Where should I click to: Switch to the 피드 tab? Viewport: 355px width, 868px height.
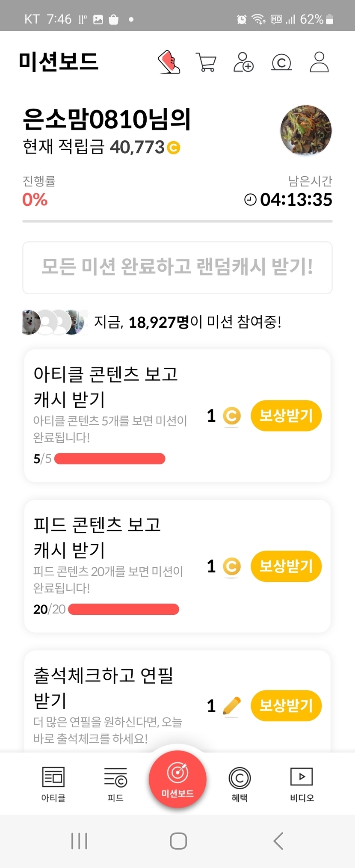[x=115, y=784]
